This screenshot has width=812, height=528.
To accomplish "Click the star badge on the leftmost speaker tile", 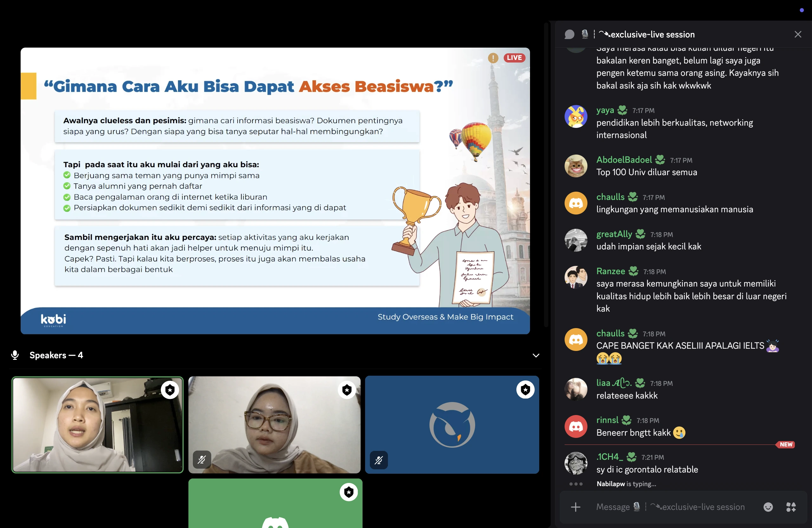I will point(170,390).
